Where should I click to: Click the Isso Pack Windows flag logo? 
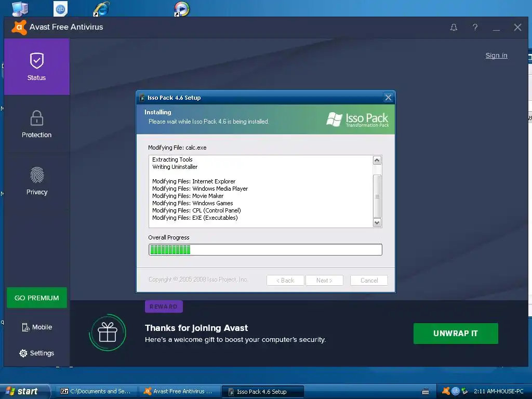[334, 119]
